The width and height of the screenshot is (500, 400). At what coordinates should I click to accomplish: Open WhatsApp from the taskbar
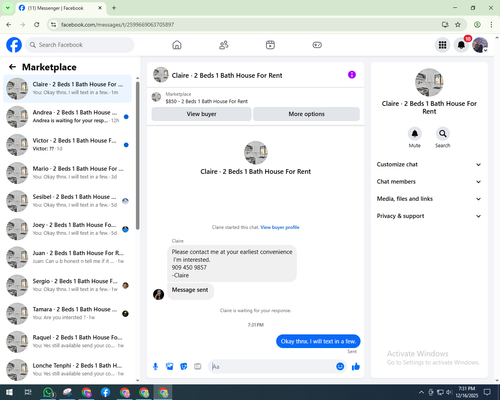(x=48, y=392)
